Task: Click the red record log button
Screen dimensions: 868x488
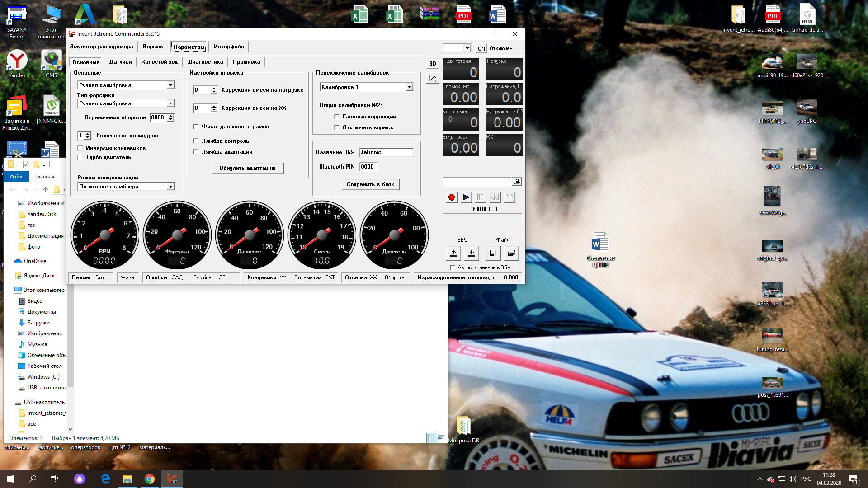Action: click(x=451, y=197)
